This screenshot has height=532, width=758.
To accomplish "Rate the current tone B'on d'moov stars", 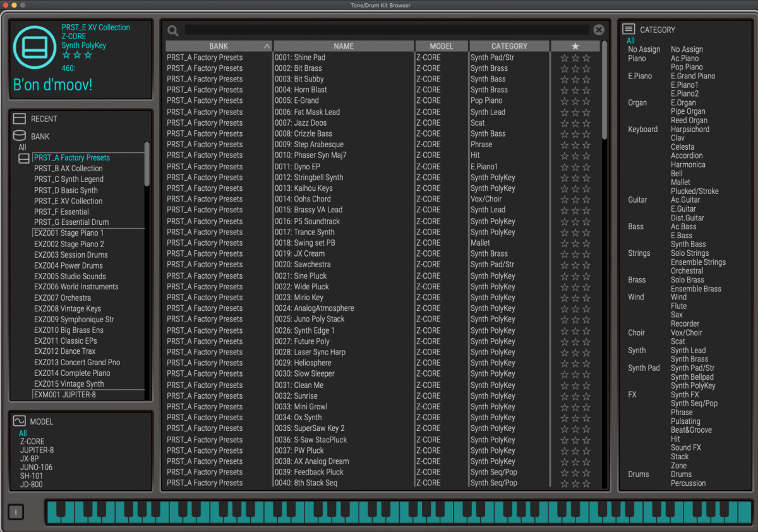I will coord(77,55).
